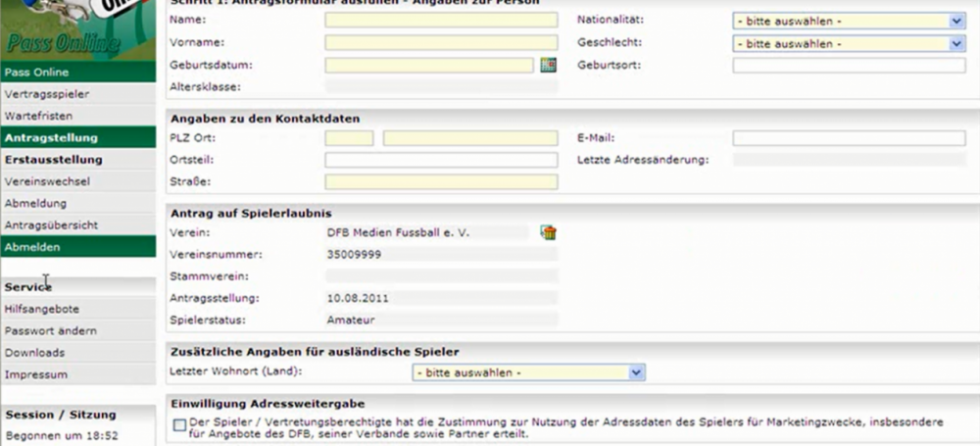The image size is (980, 446).
Task: Click the Vereinsnummer value 35009999
Action: 354,255
